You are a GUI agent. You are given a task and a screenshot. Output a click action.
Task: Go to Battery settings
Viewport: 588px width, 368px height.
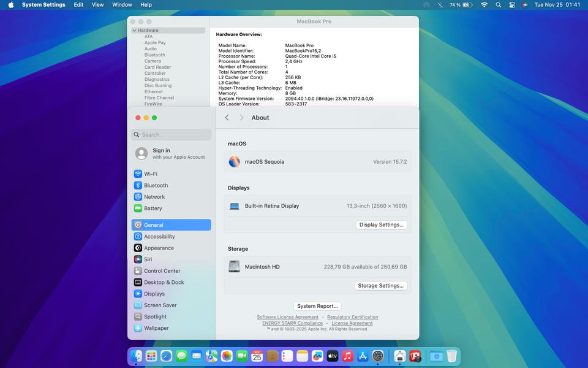(153, 209)
